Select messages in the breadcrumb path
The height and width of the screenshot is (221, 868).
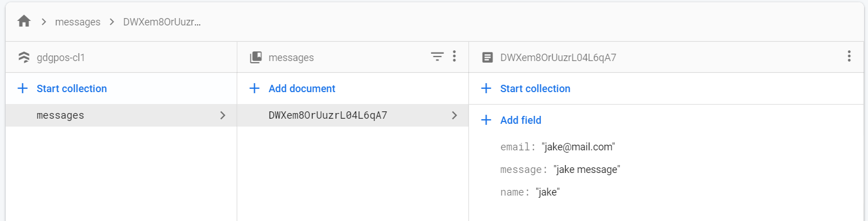(77, 22)
